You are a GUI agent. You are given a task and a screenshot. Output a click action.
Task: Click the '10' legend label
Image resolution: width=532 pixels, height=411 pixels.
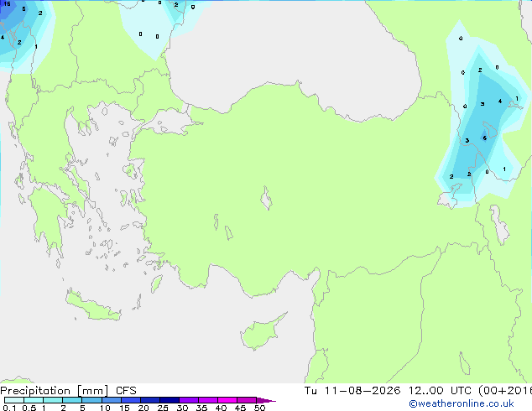click(105, 408)
